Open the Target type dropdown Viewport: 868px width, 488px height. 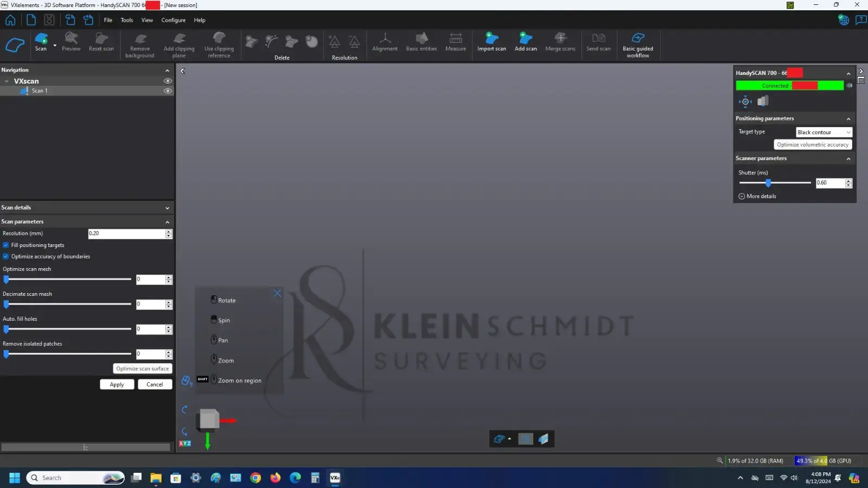point(824,132)
